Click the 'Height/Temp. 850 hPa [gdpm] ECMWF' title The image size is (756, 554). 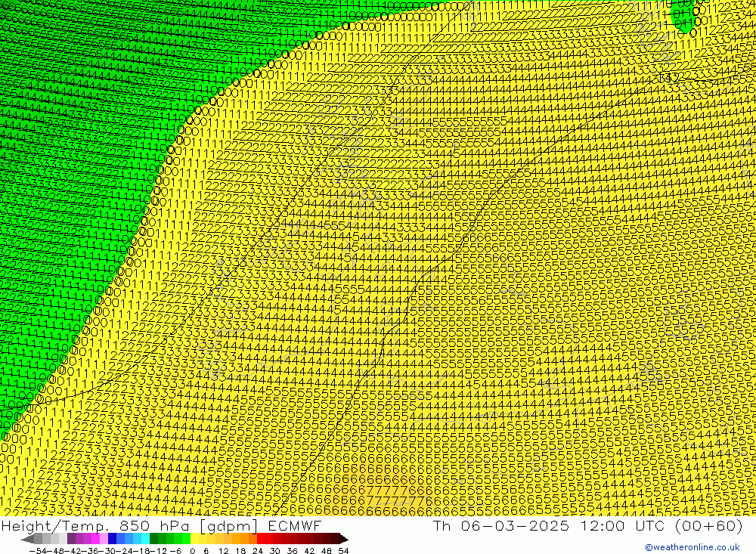161,525
